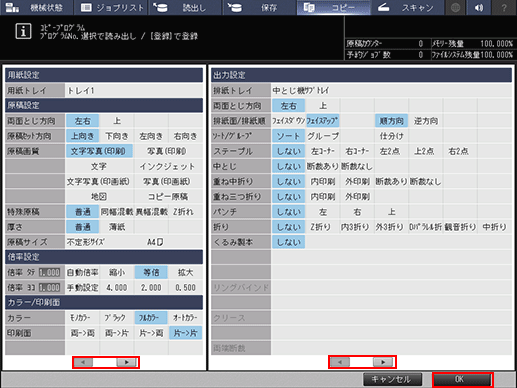
Task: Page left in the 出力設定 panel
Action: pyautogui.click(x=340, y=362)
